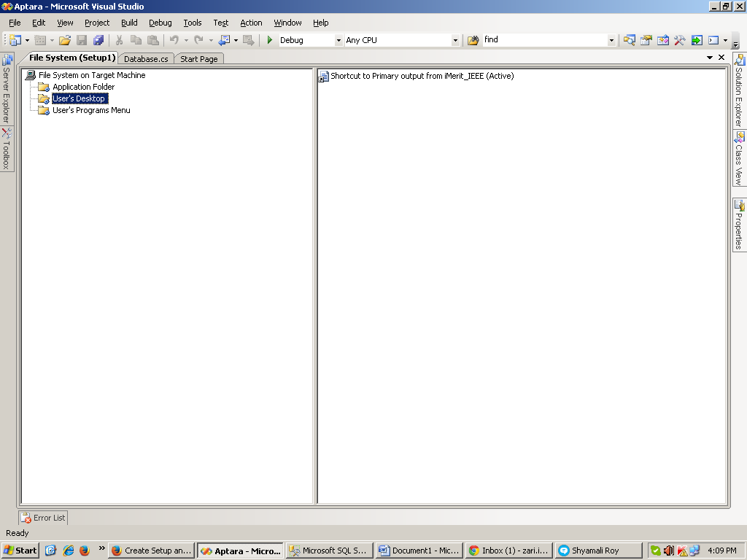Close the File System (Setup1) document
Viewport: 747px width, 560px height.
point(721,57)
